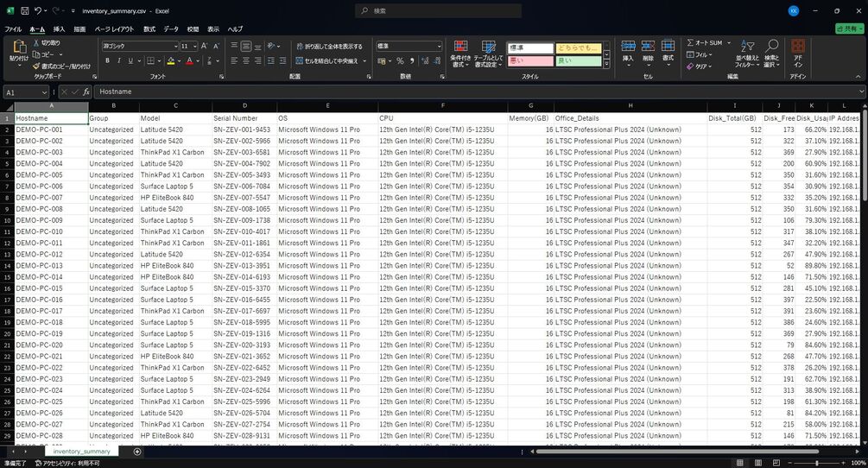868x468 pixels.
Task: Click the search box 検索
Action: [439, 10]
